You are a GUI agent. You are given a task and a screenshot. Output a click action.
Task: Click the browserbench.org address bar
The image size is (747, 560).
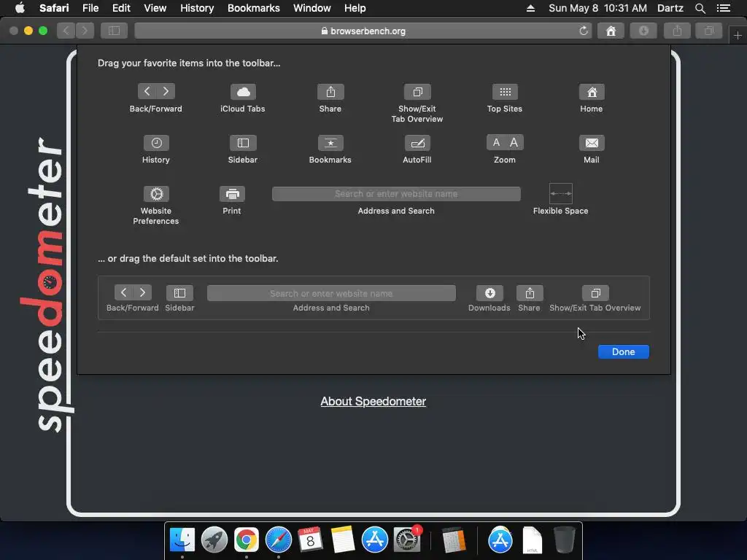coord(363,31)
